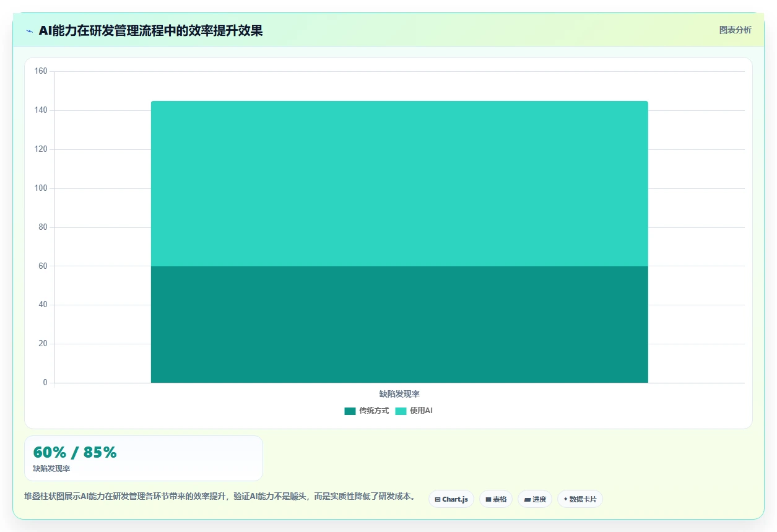777x532 pixels.
Task: Click the y-axis value 160
Action: tap(41, 71)
